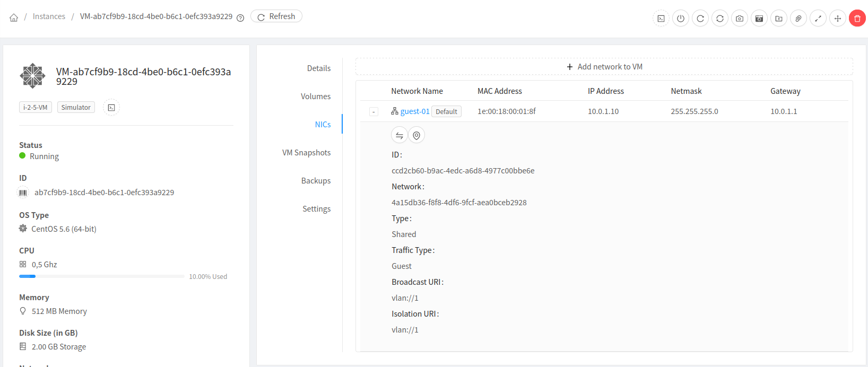Switch to the Details tab
This screenshot has height=367, width=868.
(x=319, y=68)
